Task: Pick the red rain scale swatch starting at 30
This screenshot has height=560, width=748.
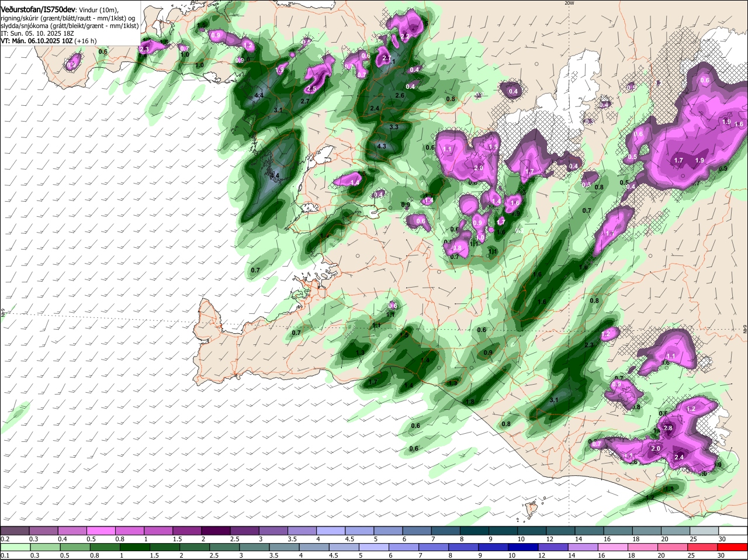Action: click(x=731, y=547)
